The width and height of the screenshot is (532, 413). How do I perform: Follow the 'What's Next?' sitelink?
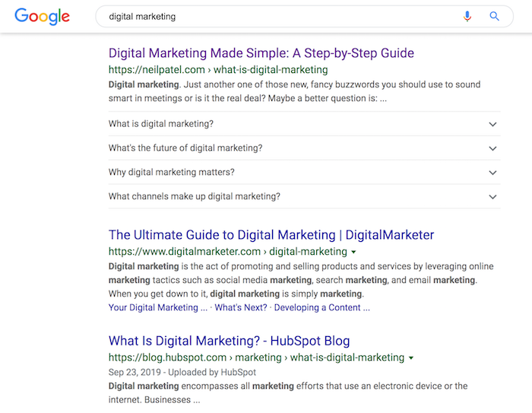pyautogui.click(x=241, y=308)
